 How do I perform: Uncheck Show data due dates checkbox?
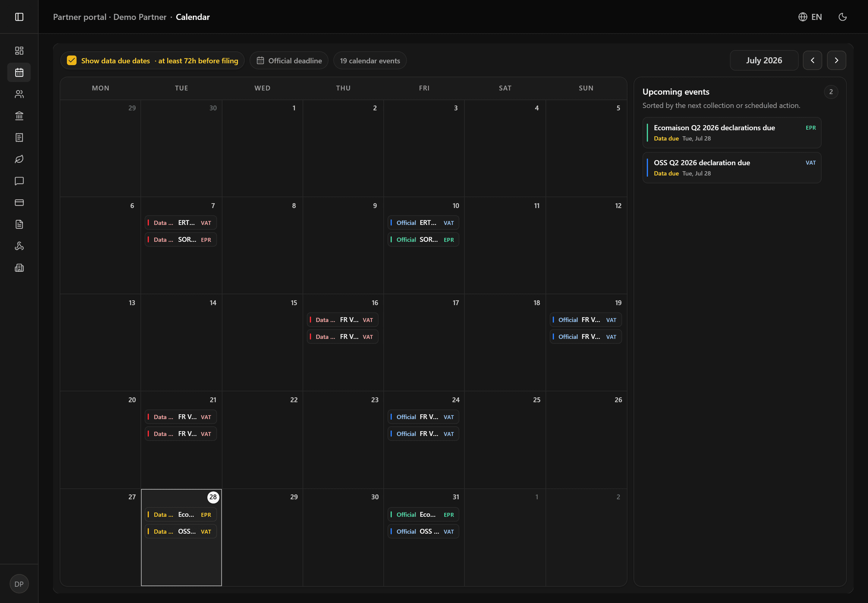(72, 61)
